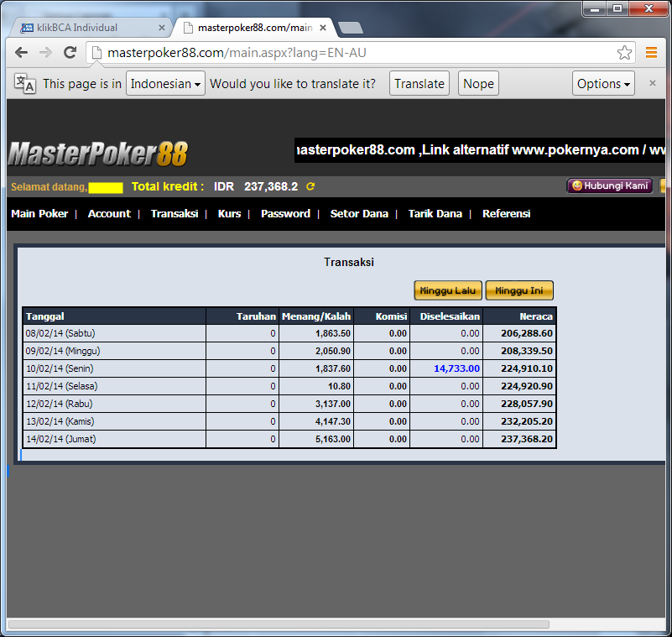Viewport: 672px width, 637px height.
Task: Click the Transaksi panel heading
Action: tap(349, 262)
